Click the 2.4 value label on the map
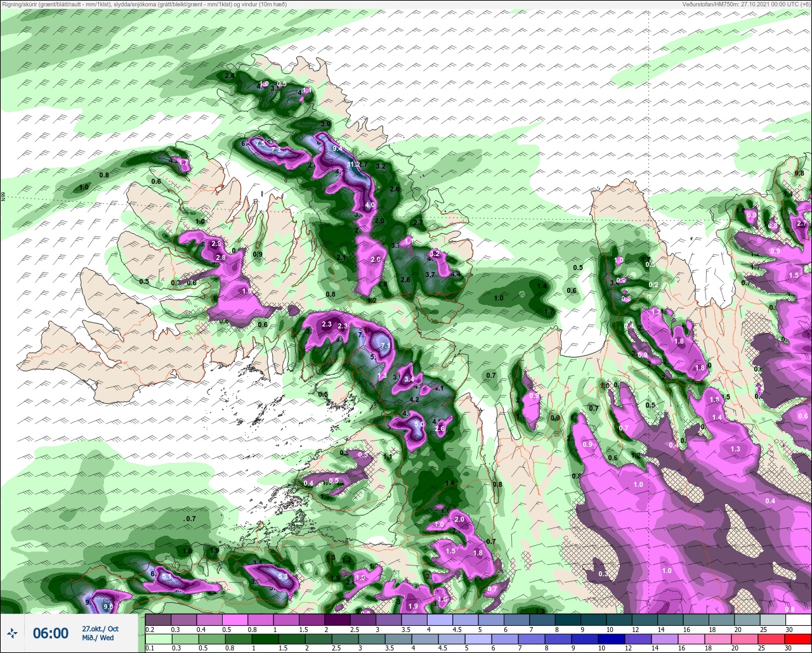The height and width of the screenshot is (653, 812). [x=230, y=76]
